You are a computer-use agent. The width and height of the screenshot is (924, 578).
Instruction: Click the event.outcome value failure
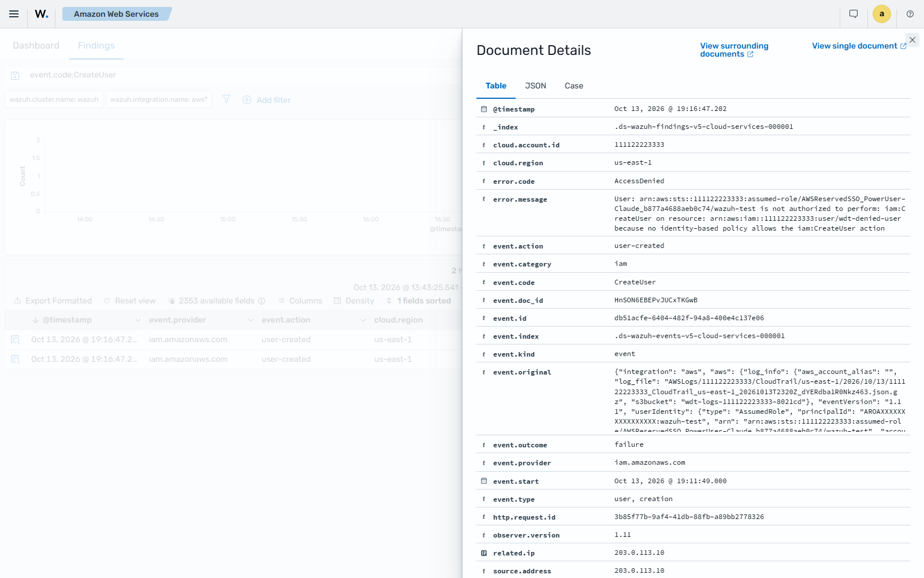pos(629,444)
